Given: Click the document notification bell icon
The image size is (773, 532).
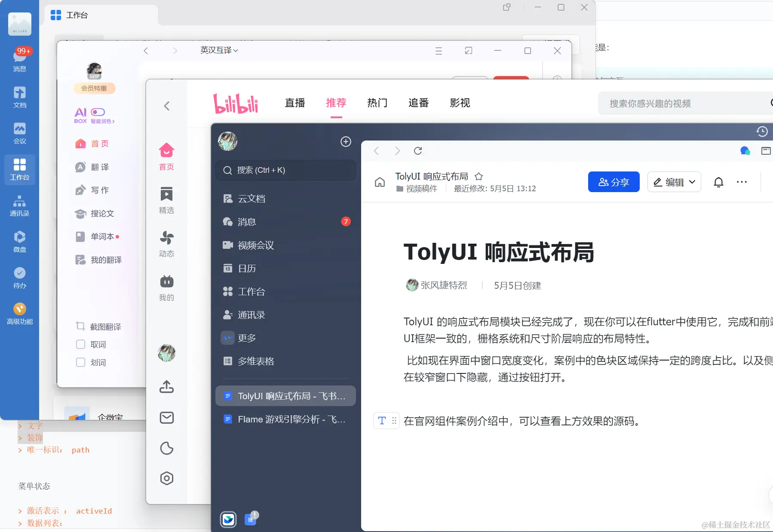Looking at the screenshot, I should (718, 182).
